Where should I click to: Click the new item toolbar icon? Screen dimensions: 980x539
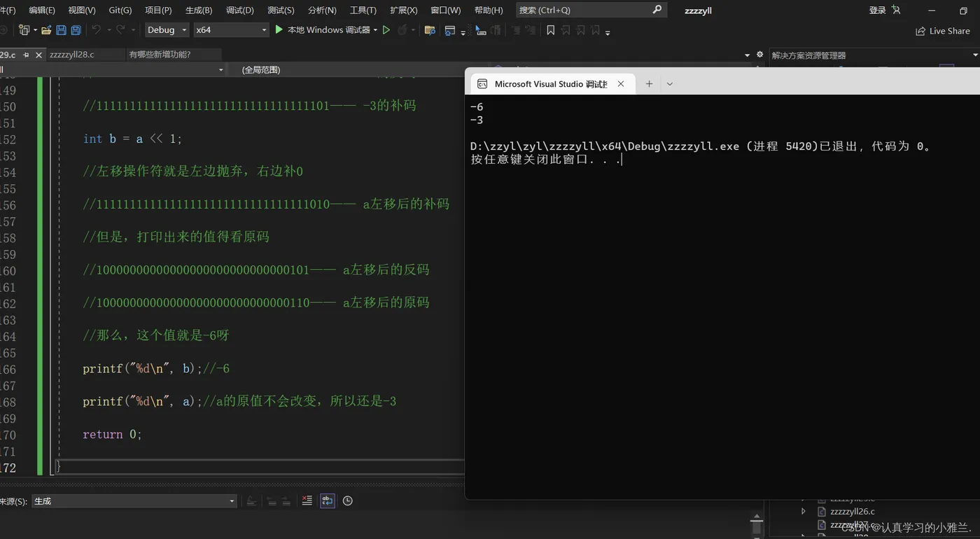[x=24, y=30]
